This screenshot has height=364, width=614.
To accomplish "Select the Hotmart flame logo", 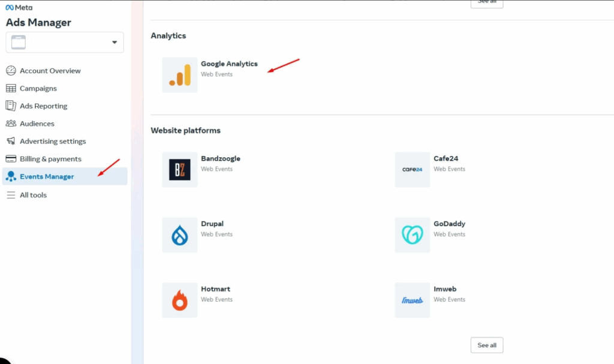I will (x=179, y=300).
